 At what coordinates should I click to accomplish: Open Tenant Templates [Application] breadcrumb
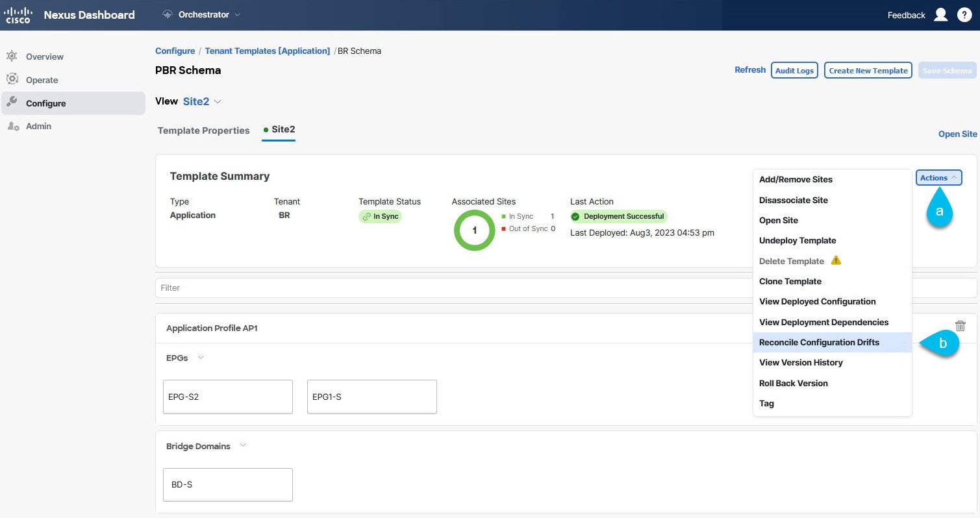(x=268, y=51)
